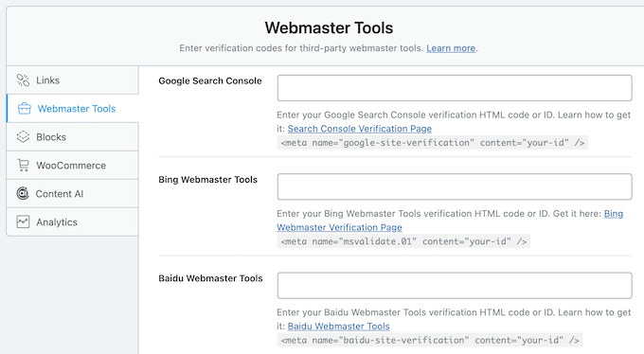Follow the Learn more link
The width and height of the screenshot is (644, 354).
pyautogui.click(x=451, y=48)
